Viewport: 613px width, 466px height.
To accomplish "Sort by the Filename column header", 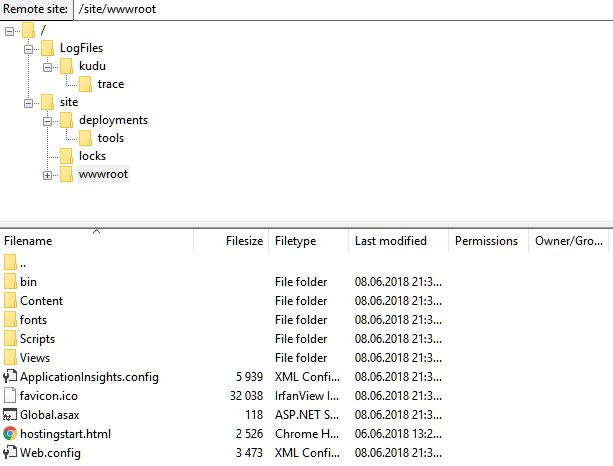I will 97,241.
